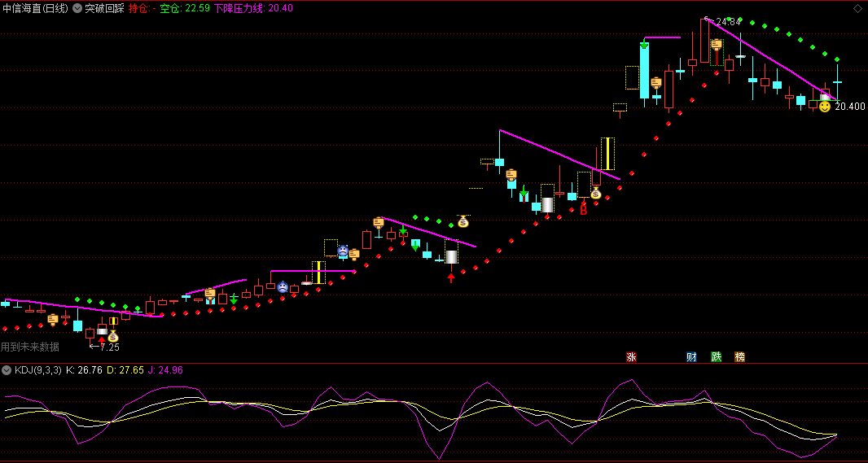The height and width of the screenshot is (463, 868).
Task: Click the yellow smiley face beside 20.400
Action: [825, 107]
